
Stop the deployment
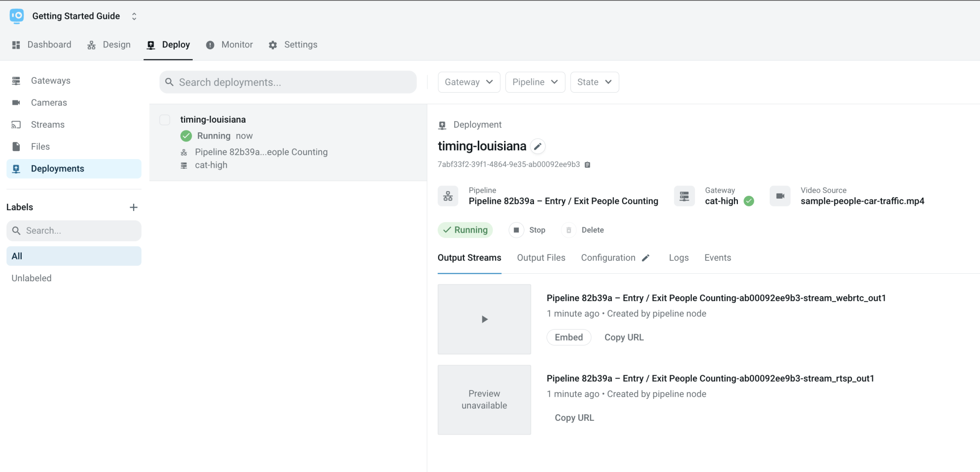pyautogui.click(x=527, y=230)
